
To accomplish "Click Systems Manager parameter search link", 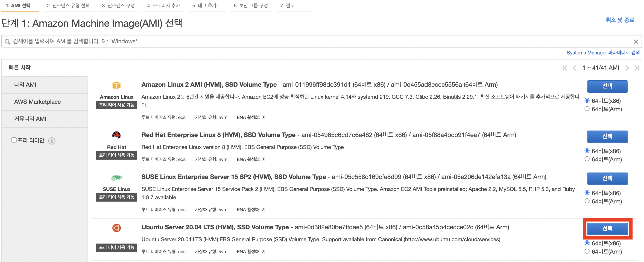I will 603,53.
